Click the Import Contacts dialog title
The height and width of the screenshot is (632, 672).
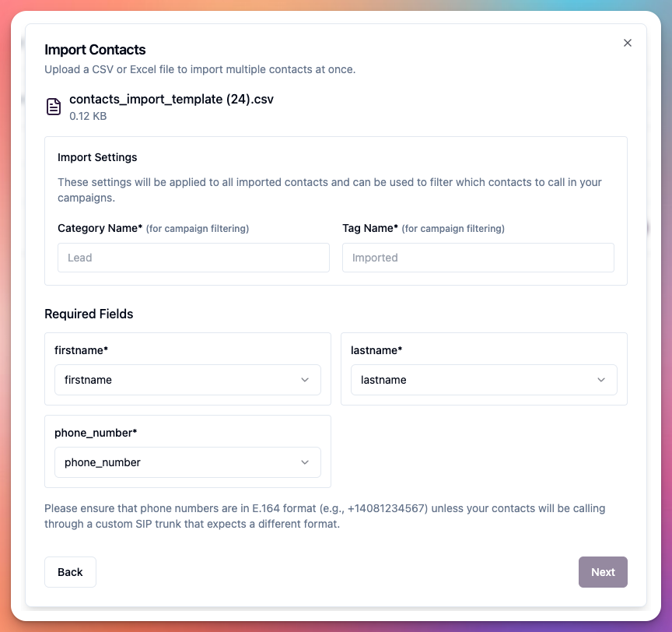pos(96,49)
